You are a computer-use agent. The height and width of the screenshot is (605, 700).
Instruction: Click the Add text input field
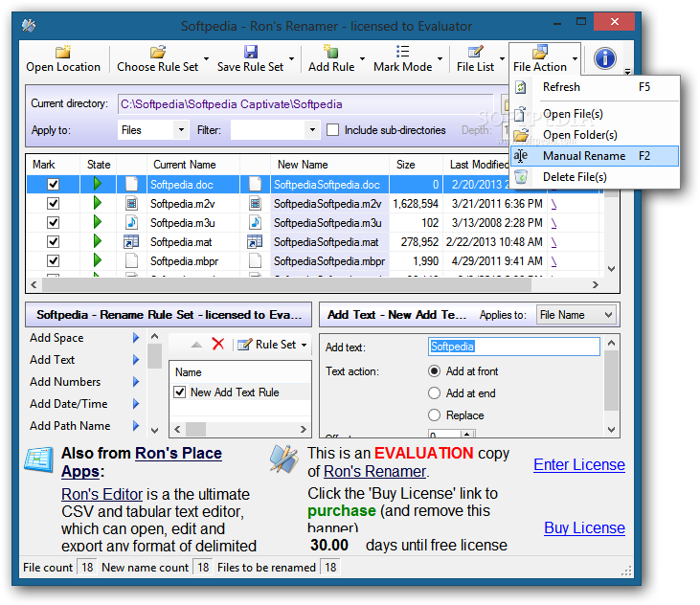coord(513,347)
